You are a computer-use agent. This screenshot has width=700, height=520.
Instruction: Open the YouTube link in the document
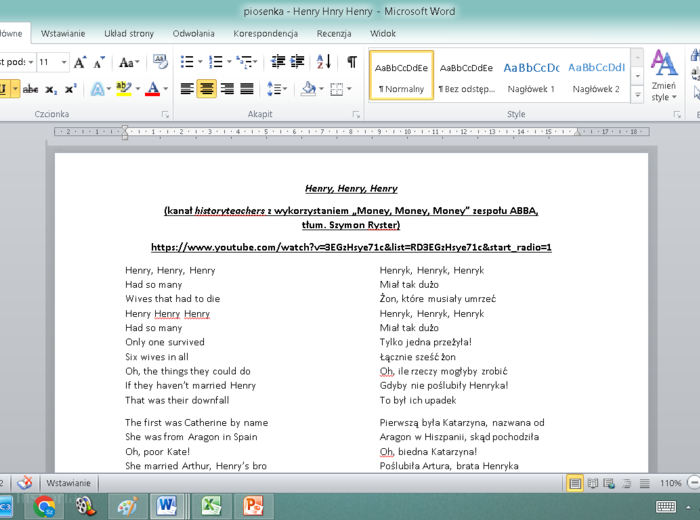point(350,247)
